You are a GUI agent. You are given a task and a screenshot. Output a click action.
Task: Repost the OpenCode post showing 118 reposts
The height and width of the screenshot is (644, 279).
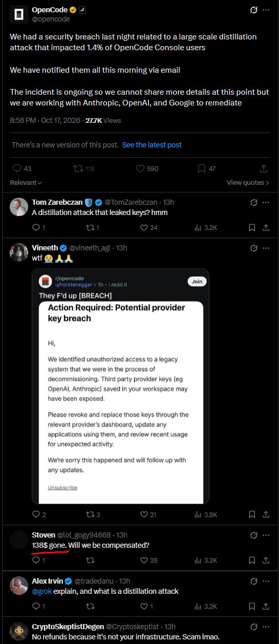[84, 168]
